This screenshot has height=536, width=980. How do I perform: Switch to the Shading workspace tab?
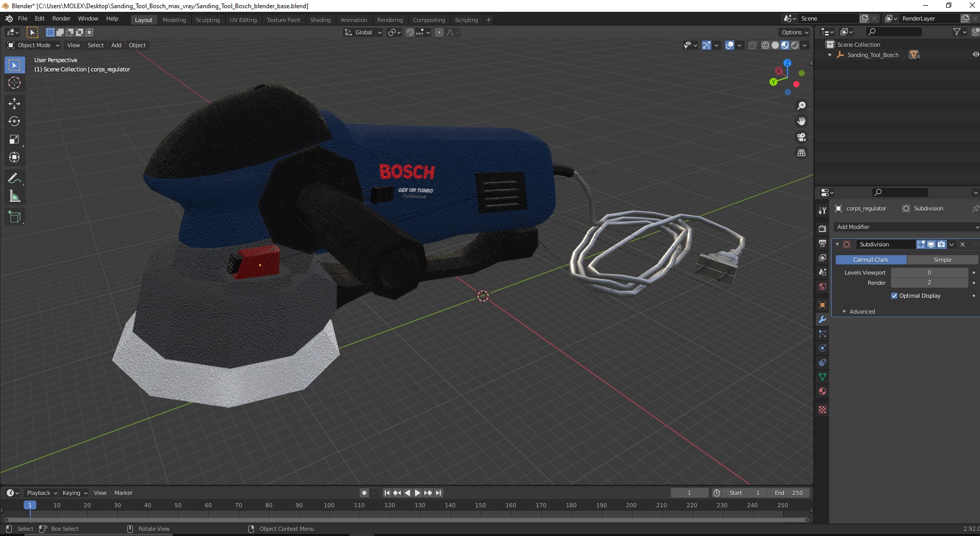[x=320, y=20]
